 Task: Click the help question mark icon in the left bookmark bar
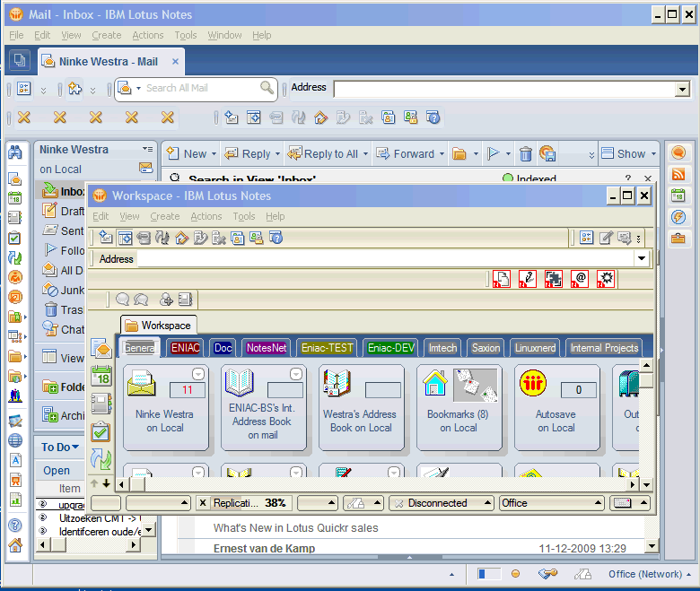click(x=15, y=525)
